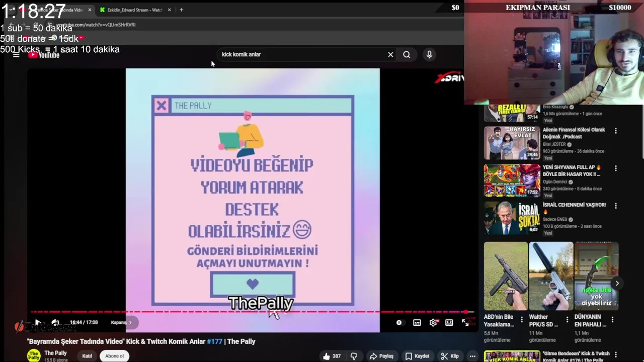644x362 pixels.
Task: Click the heart button in the video end card
Action: tap(253, 285)
